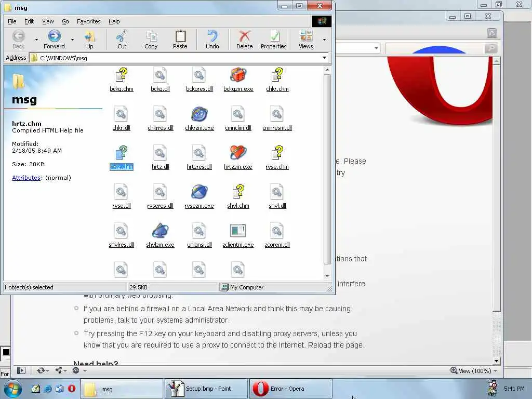Image resolution: width=532 pixels, height=399 pixels.
Task: Click the msg taskbar button
Action: coord(122,389)
